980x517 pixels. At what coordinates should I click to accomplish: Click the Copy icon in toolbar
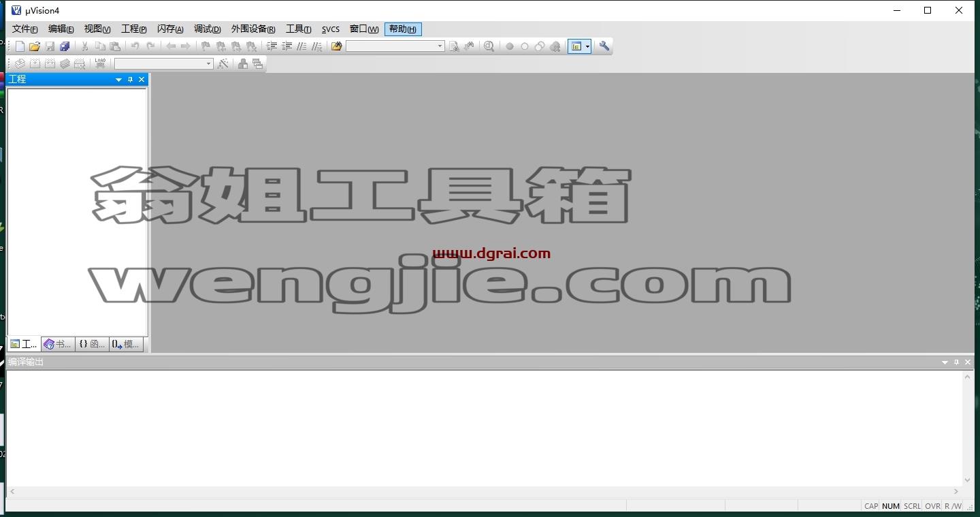pos(100,46)
